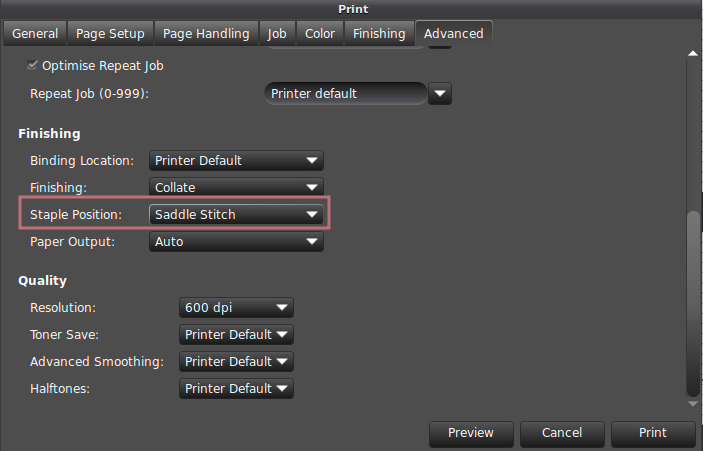Click the Preview button
Image resolution: width=703 pixels, height=451 pixels.
[471, 433]
